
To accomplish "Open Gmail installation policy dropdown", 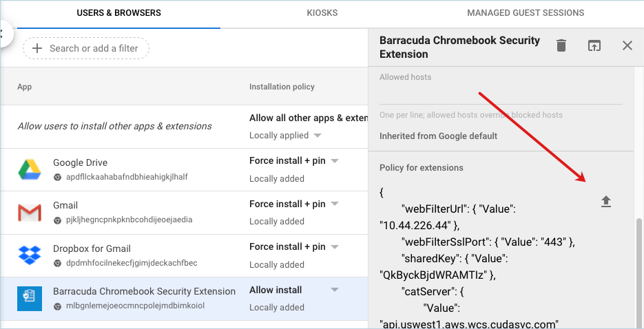I will (335, 204).
